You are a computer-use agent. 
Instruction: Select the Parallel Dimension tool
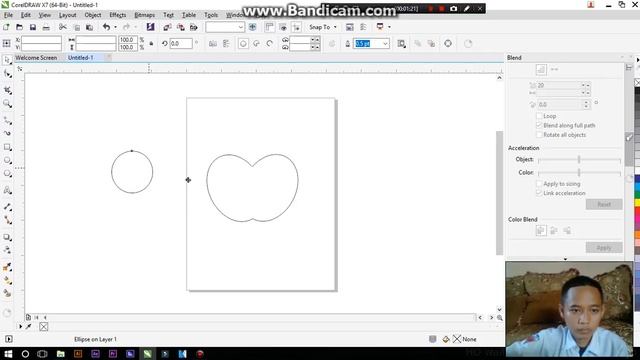pos(7,207)
